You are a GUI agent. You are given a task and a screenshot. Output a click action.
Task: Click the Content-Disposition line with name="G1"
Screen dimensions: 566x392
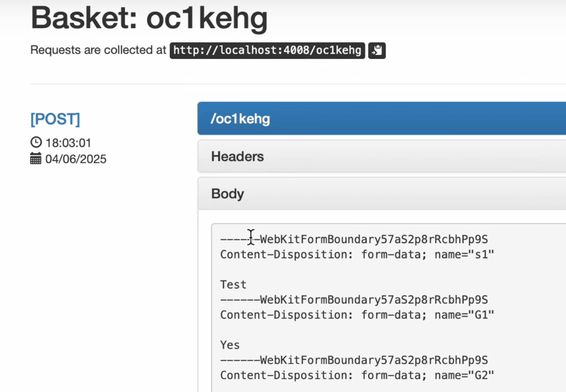click(357, 315)
